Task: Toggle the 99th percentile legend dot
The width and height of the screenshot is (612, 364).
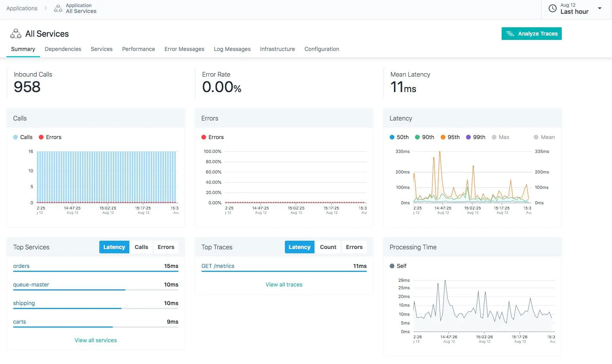Action: pos(468,137)
